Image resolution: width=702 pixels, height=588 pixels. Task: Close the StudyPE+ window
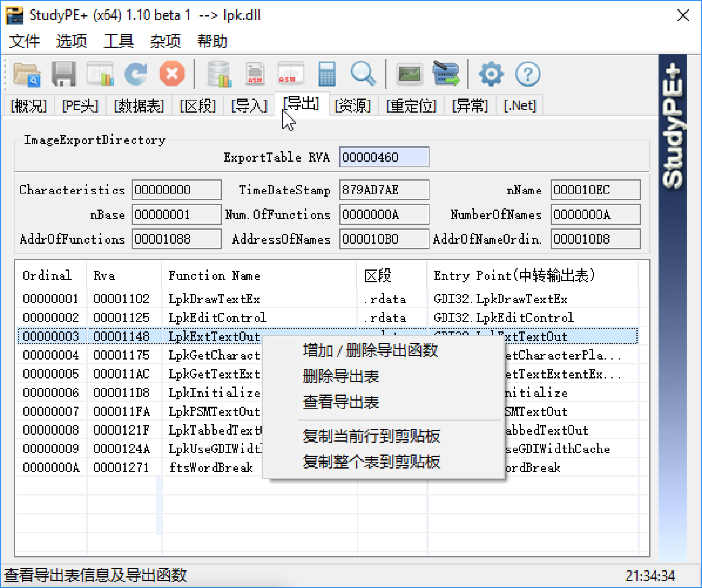[683, 16]
